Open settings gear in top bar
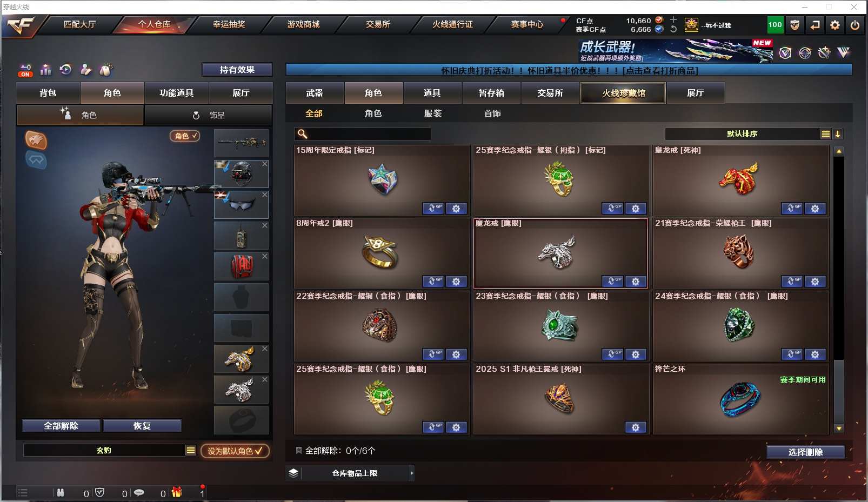The image size is (868, 502). coord(835,25)
